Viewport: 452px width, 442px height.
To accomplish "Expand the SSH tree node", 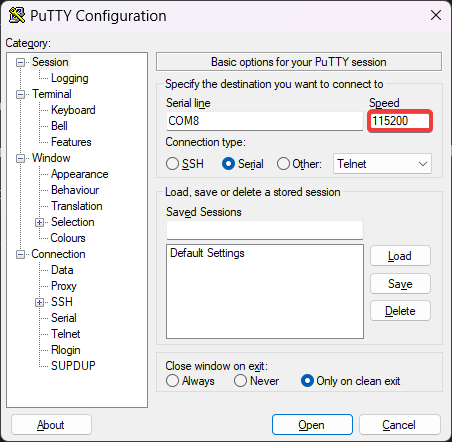I will pos(39,302).
